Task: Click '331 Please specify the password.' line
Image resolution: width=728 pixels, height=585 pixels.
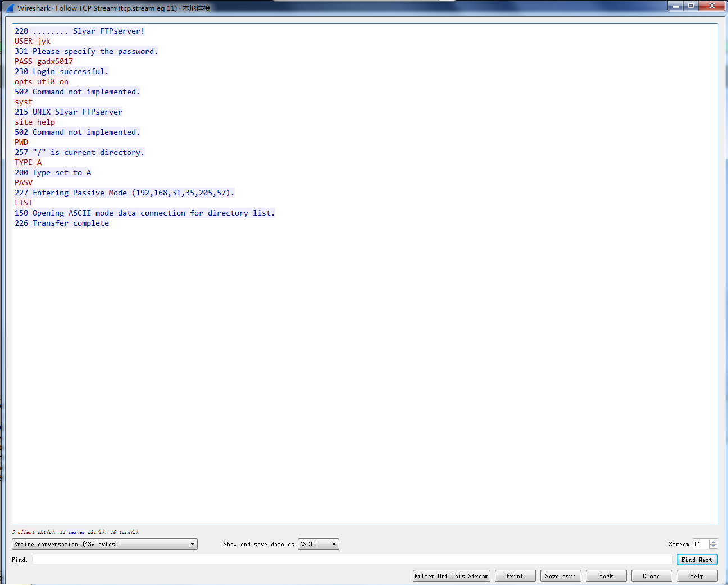Action: tap(87, 51)
